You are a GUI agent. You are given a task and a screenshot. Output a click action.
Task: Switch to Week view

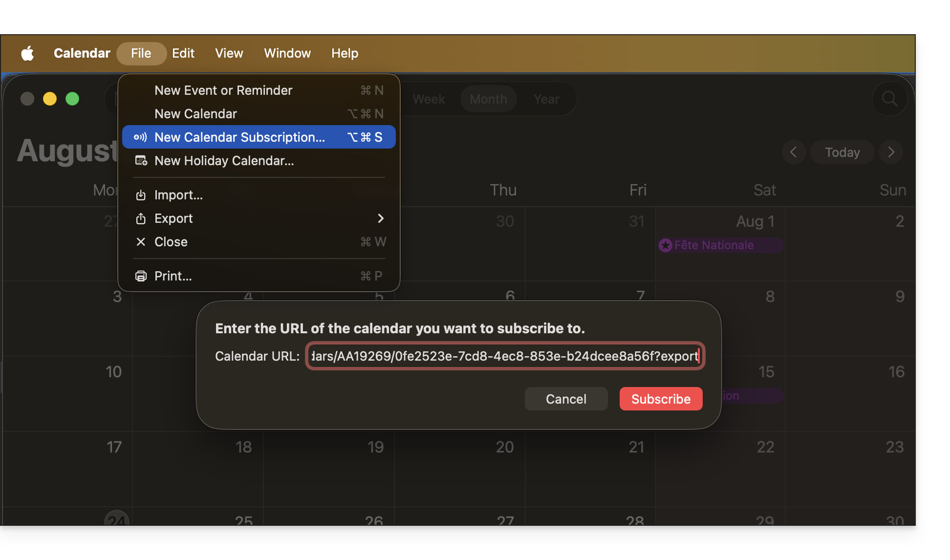(429, 99)
